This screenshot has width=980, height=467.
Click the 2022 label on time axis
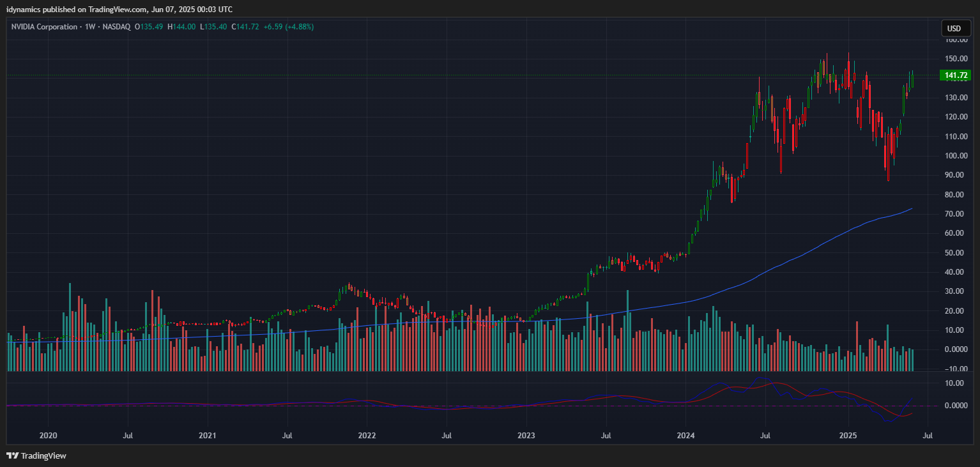[x=367, y=436]
